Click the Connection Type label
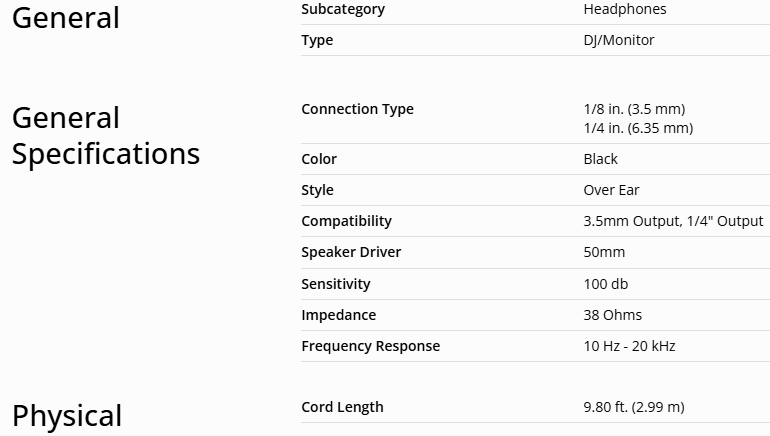Image resolution: width=770 pixels, height=436 pixels. (357, 109)
